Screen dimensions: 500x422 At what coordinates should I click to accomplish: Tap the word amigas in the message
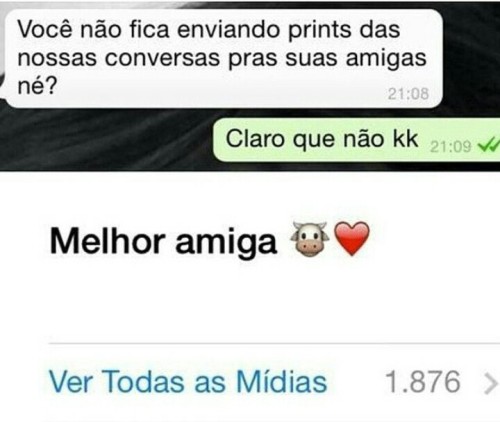[386, 59]
